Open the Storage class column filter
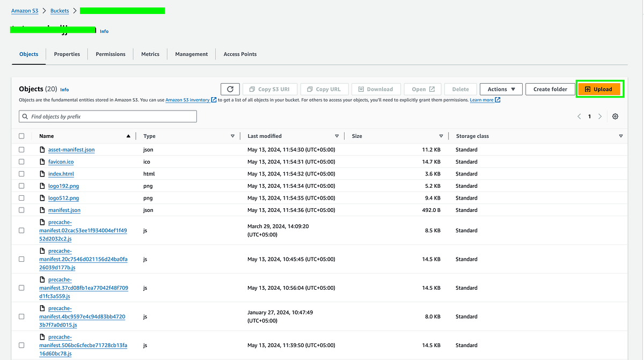 point(621,136)
